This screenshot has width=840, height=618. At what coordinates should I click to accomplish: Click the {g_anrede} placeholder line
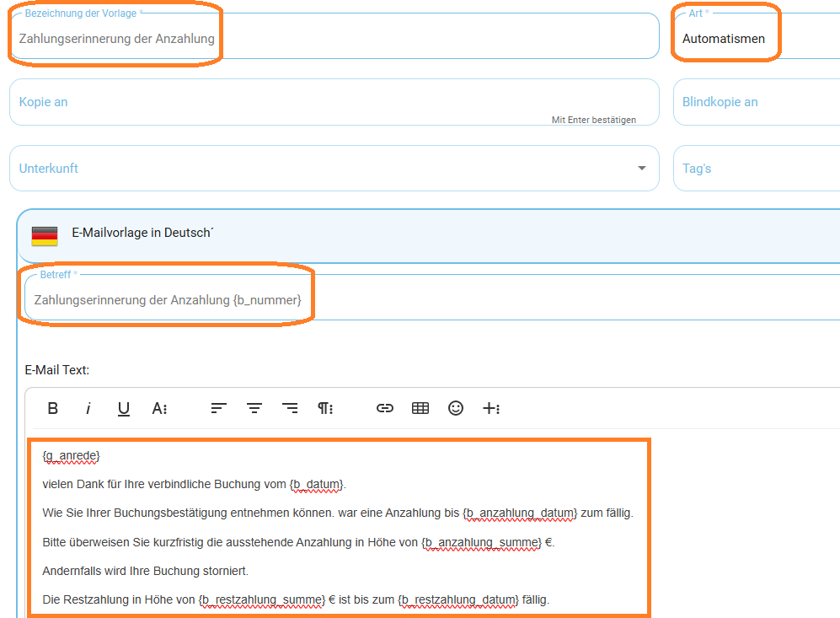[72, 455]
